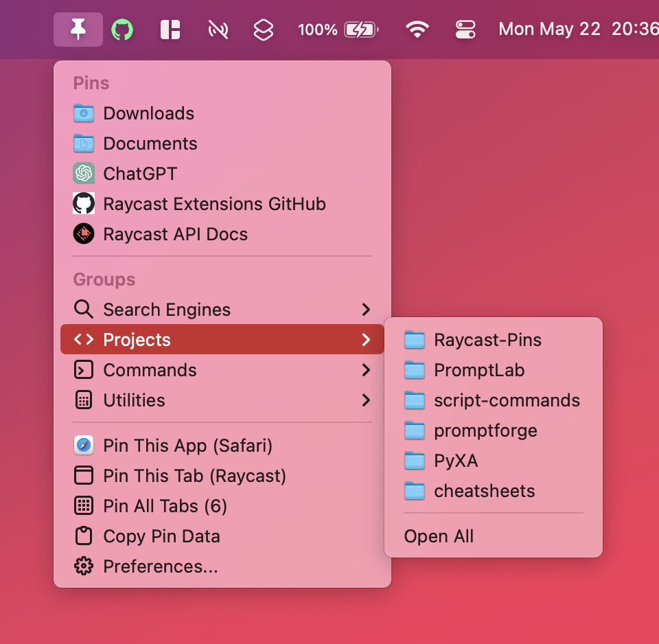Screen dimensions: 659x644
Task: Expand the Search Engines group chevron
Action: [x=366, y=310]
